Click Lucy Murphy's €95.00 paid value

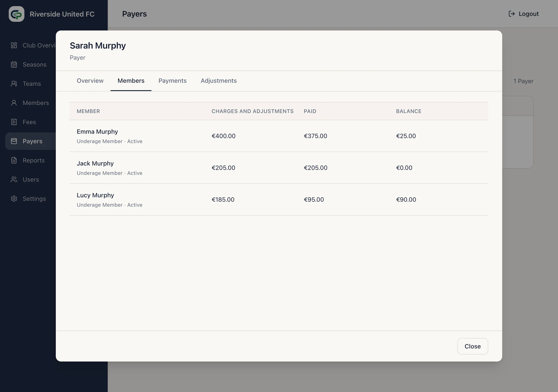click(314, 200)
